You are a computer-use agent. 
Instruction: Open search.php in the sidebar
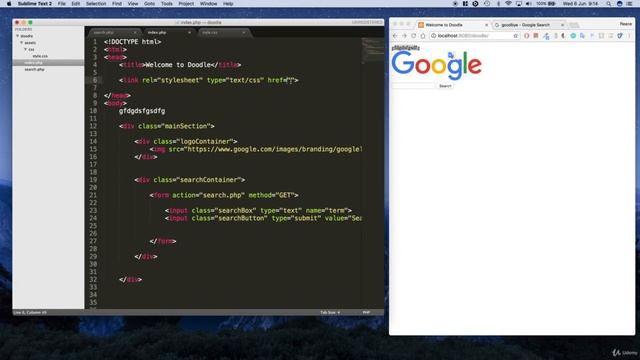34,70
